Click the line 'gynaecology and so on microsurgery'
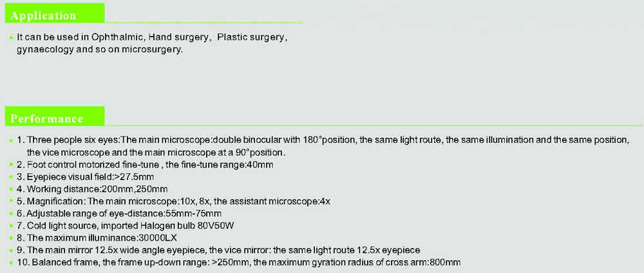Screen dimensions: 644x273 pyautogui.click(x=99, y=50)
